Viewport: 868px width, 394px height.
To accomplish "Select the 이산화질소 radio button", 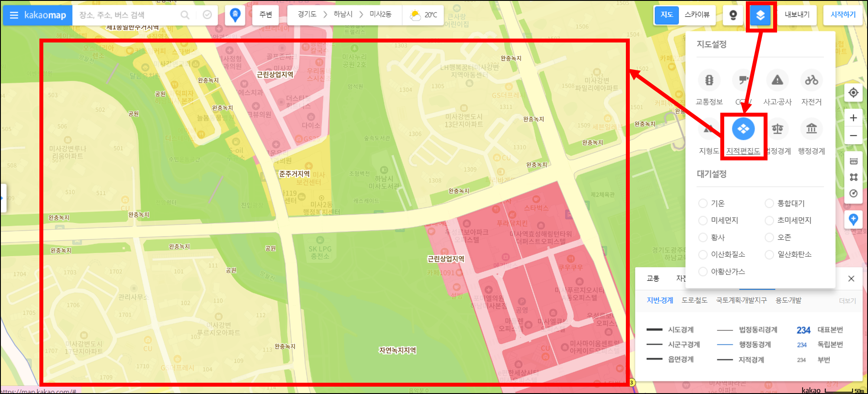I will point(703,254).
